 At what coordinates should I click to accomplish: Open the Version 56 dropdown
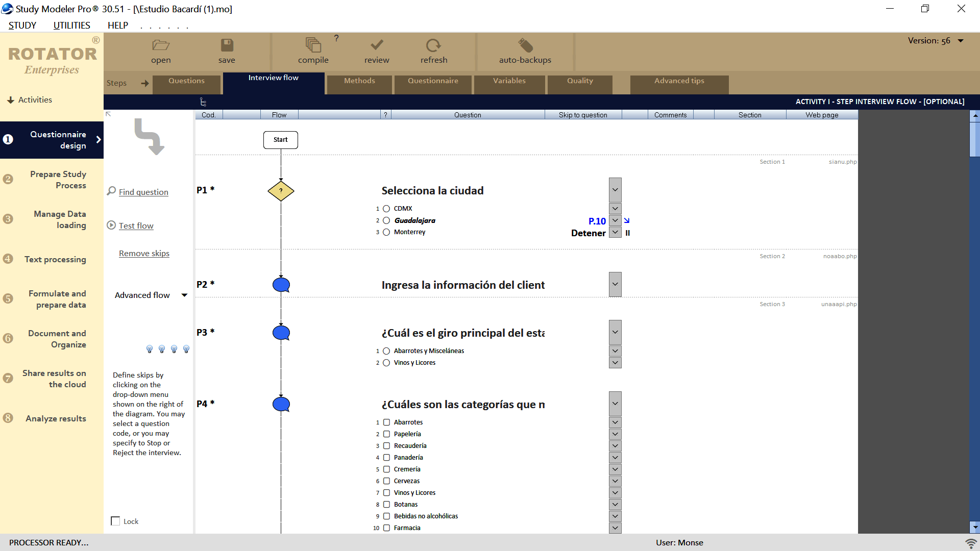(x=962, y=40)
